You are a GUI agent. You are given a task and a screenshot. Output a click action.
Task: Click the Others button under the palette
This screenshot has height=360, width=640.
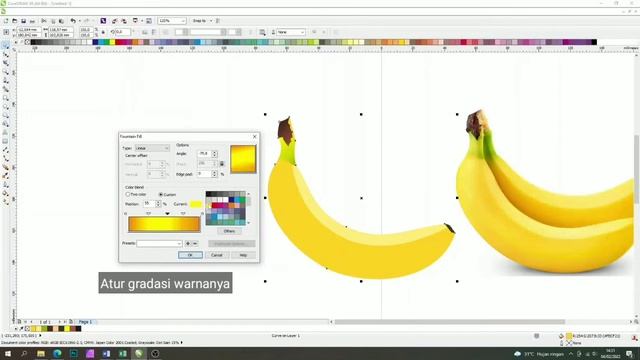click(x=229, y=231)
